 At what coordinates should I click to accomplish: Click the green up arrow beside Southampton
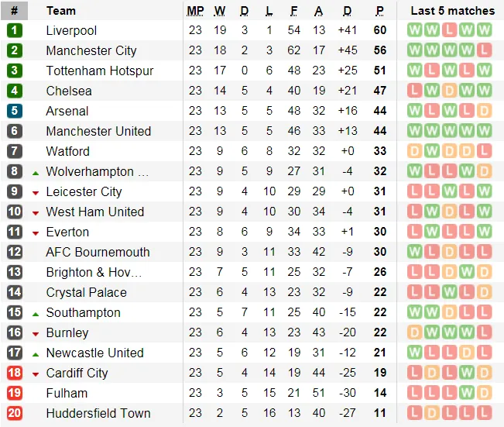click(36, 313)
